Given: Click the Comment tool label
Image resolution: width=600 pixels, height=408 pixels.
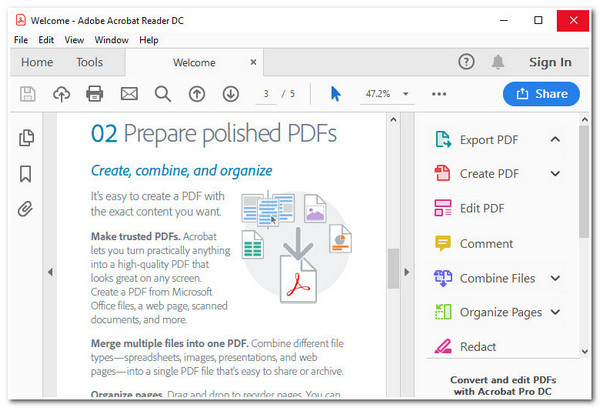Looking at the screenshot, I should [486, 243].
